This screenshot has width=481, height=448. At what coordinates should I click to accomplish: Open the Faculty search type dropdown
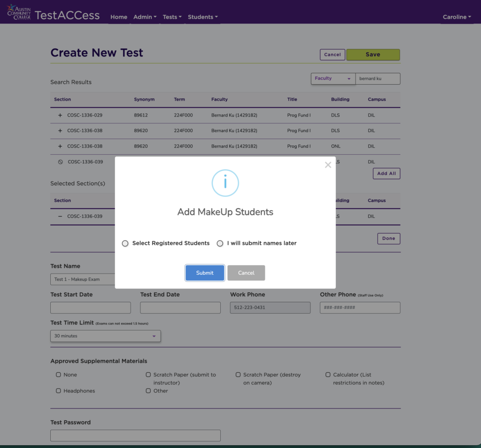point(333,79)
